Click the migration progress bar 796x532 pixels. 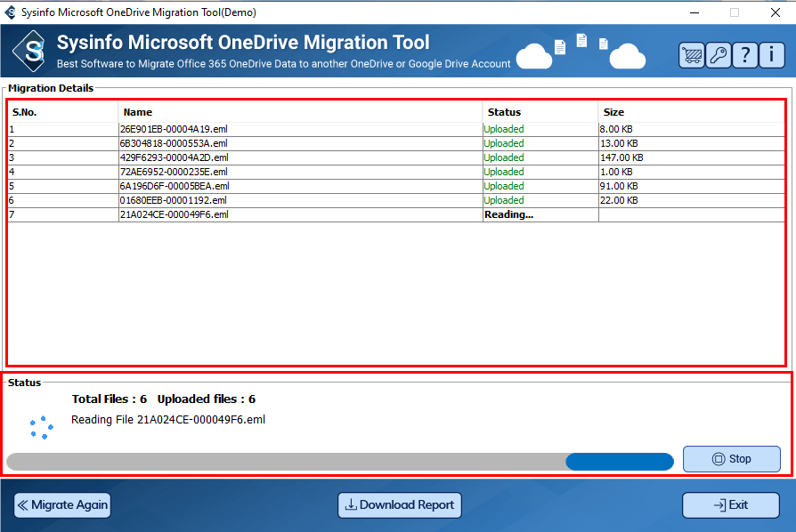tap(339, 462)
